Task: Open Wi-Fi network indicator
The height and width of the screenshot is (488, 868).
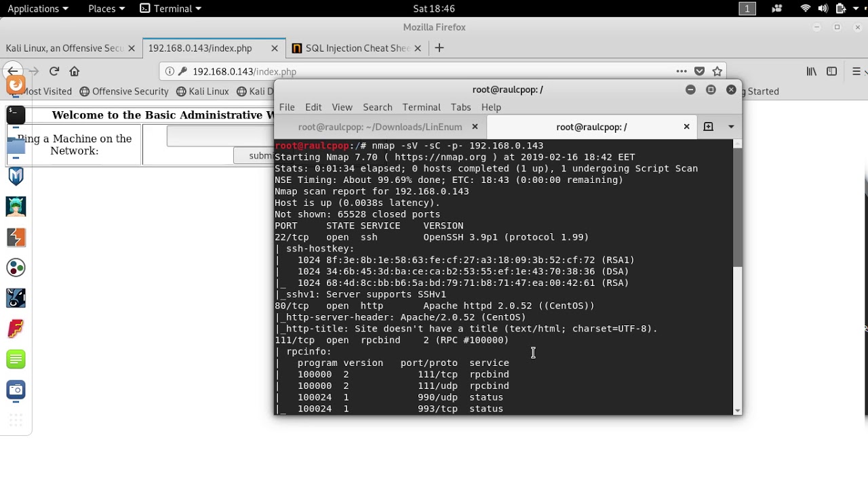Action: click(x=806, y=9)
